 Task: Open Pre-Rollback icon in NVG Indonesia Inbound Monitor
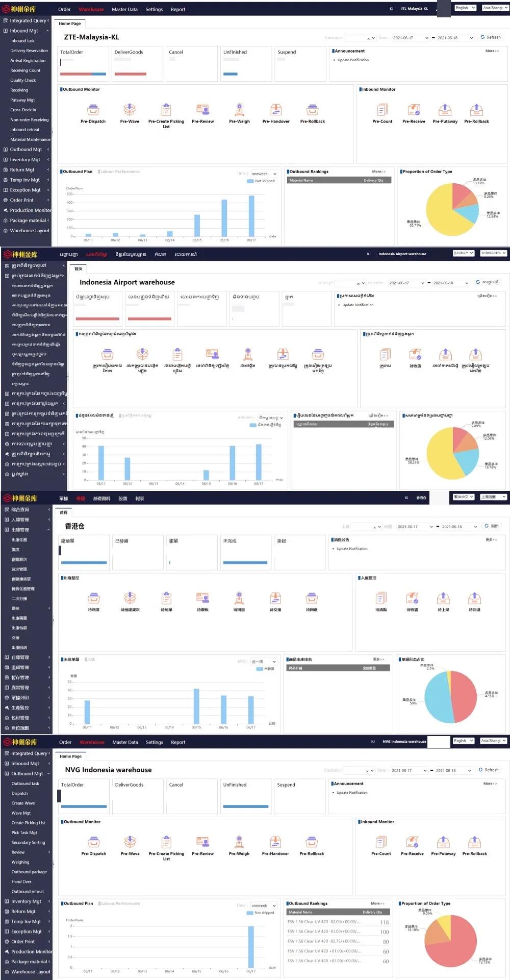(x=474, y=842)
